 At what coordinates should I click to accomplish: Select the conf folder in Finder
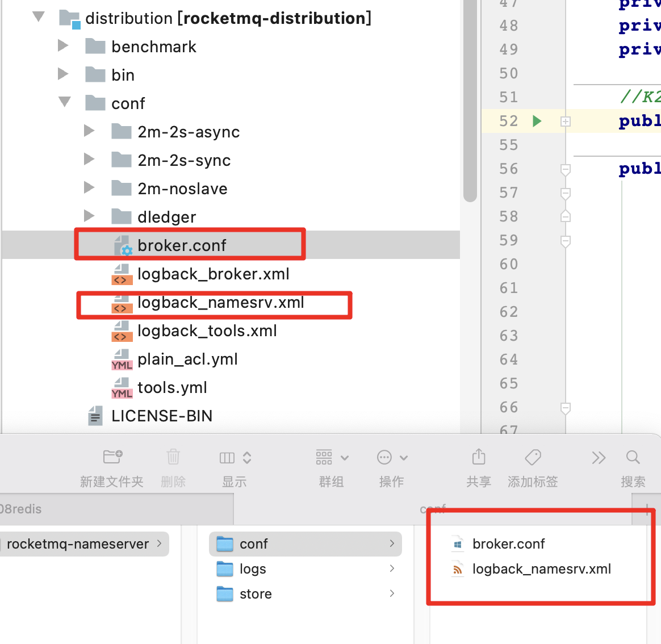click(305, 544)
